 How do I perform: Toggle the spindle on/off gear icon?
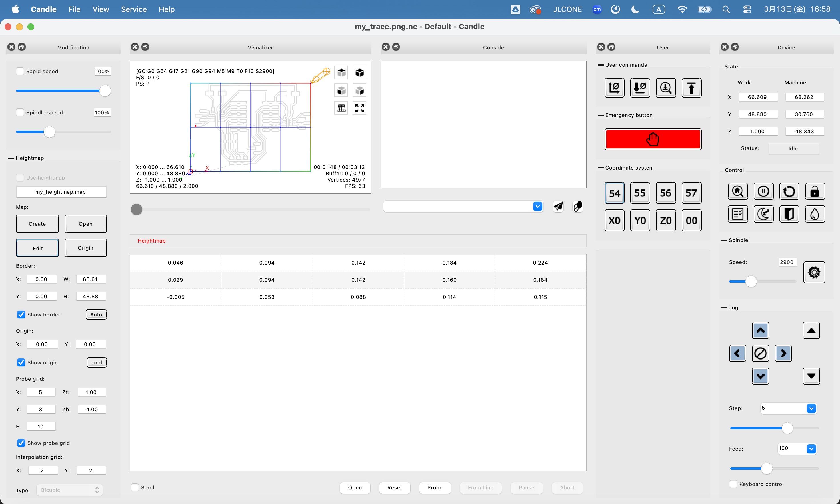[x=814, y=272]
